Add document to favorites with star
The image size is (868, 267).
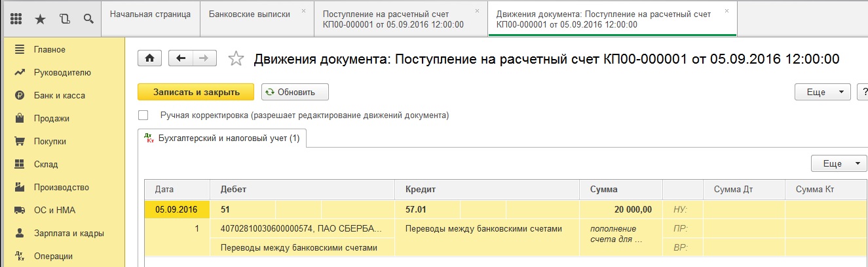[236, 59]
